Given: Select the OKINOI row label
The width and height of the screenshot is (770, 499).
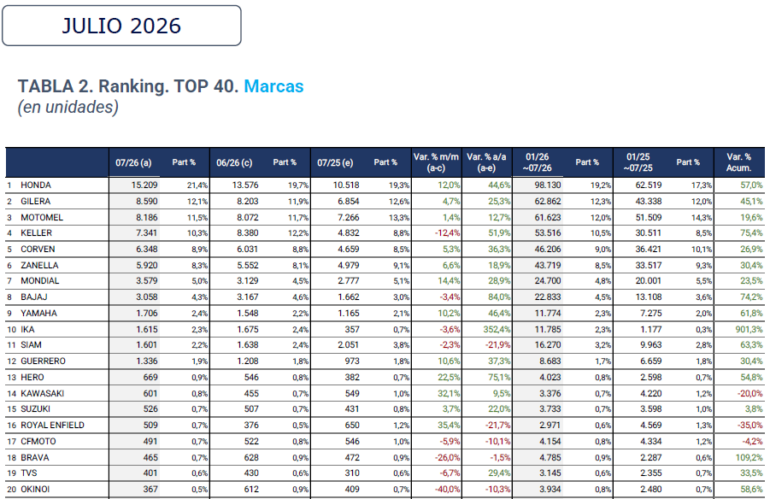Looking at the screenshot, I should [x=35, y=489].
